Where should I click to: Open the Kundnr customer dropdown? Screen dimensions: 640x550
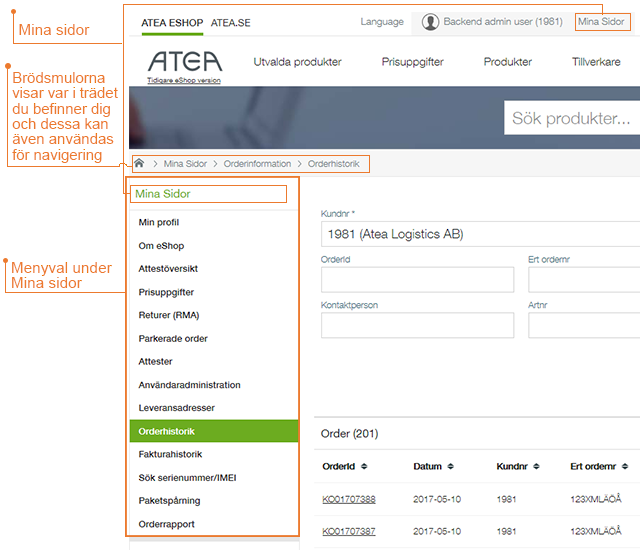[x=480, y=235]
